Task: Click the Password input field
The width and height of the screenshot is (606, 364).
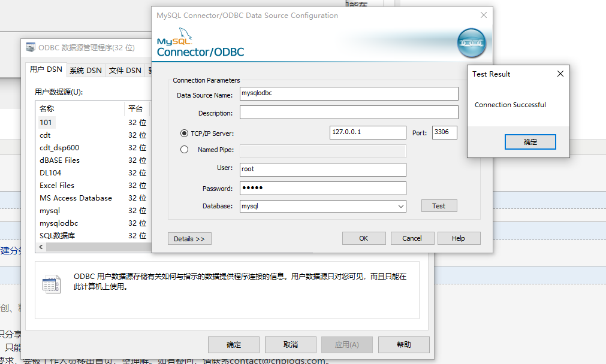Action: coord(322,188)
